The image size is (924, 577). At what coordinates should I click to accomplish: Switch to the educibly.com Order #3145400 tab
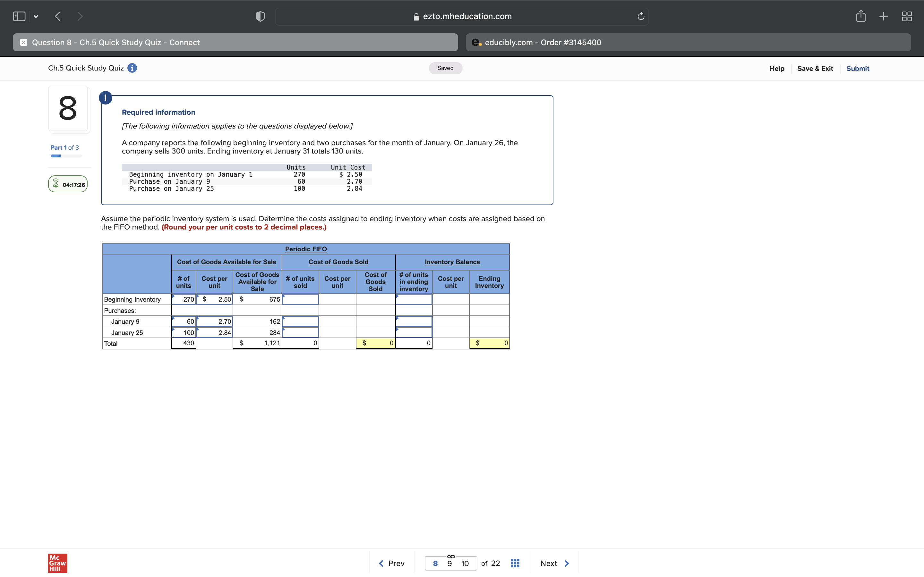[x=687, y=42]
